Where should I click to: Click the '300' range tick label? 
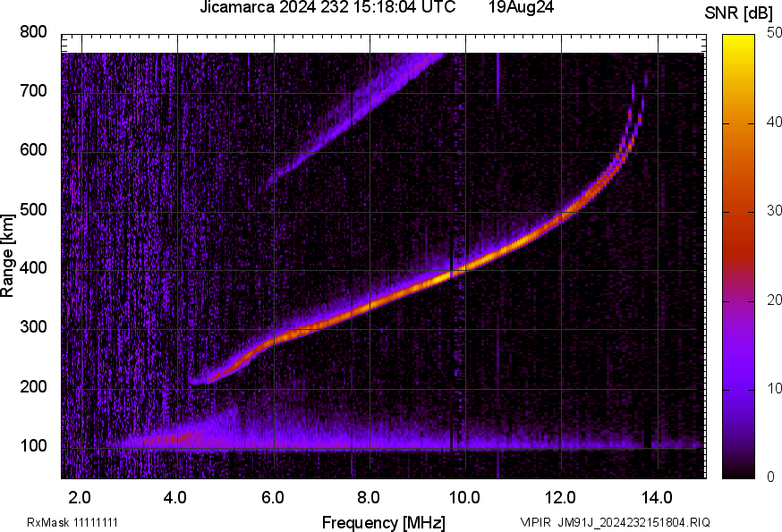tap(33, 327)
